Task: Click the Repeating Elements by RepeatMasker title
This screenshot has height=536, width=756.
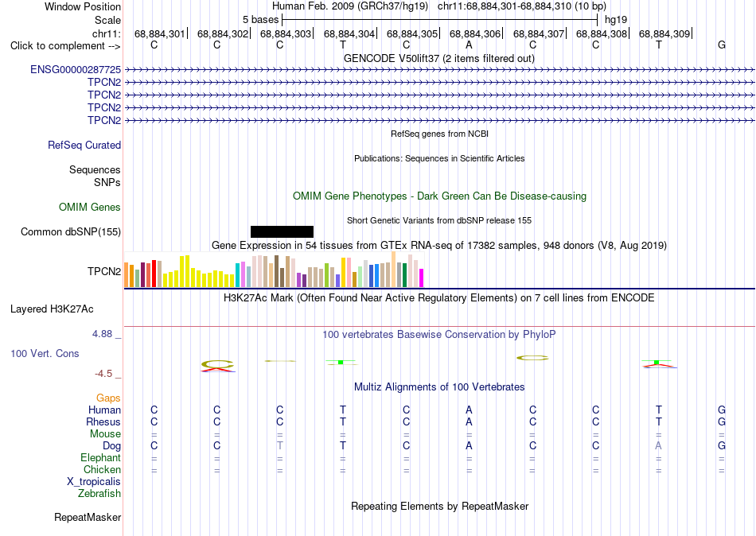Action: (440, 506)
